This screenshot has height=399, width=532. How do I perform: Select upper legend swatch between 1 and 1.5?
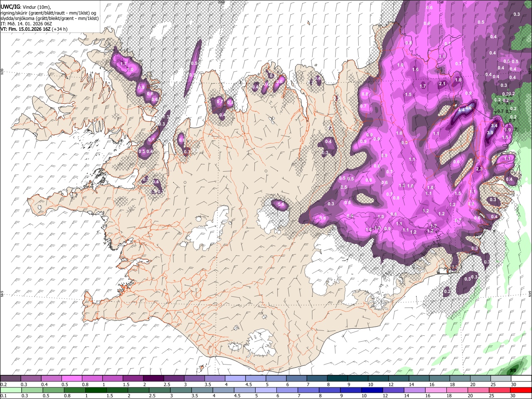click(x=113, y=379)
